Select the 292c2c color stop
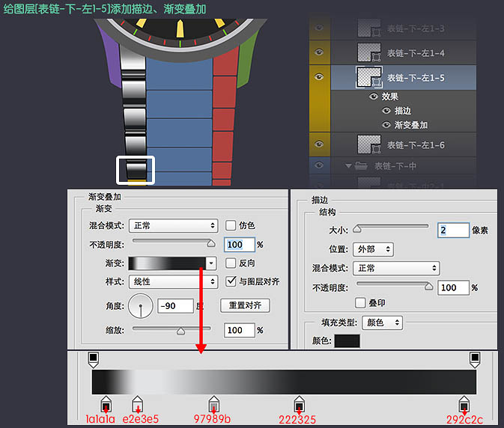Viewport: 504px width, 428px height. [x=464, y=405]
